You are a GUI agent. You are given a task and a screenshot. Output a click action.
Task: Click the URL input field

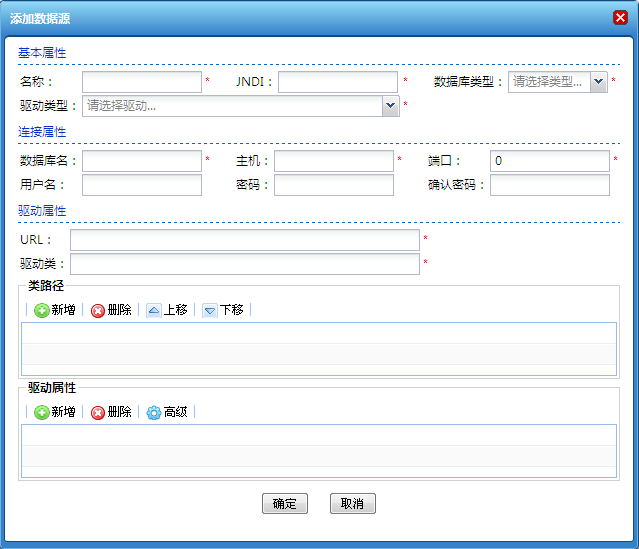pyautogui.click(x=245, y=240)
